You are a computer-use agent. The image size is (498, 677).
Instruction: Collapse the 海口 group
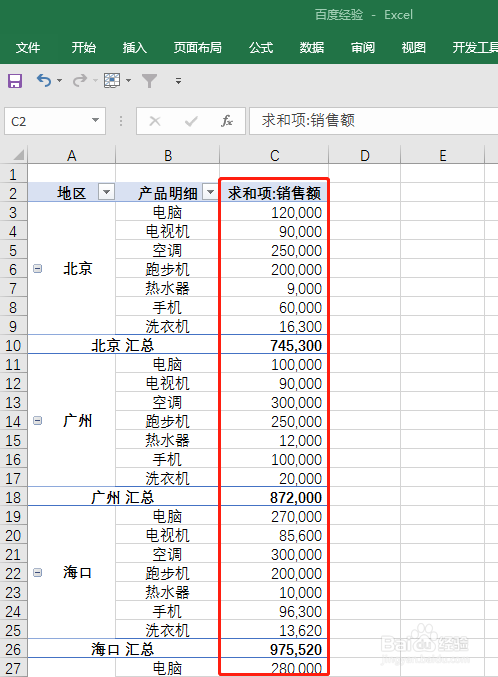(x=38, y=573)
